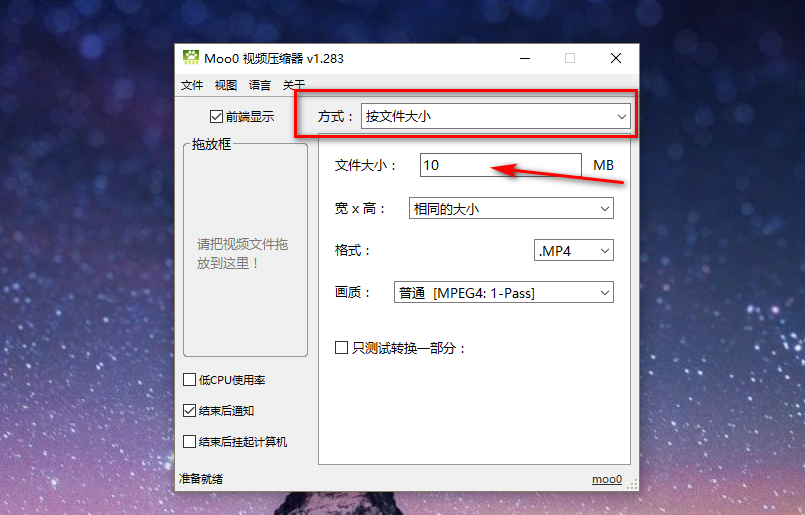Tick the 只测试转换一部分 checkbox
Image resolution: width=805 pixels, height=515 pixels.
click(341, 348)
